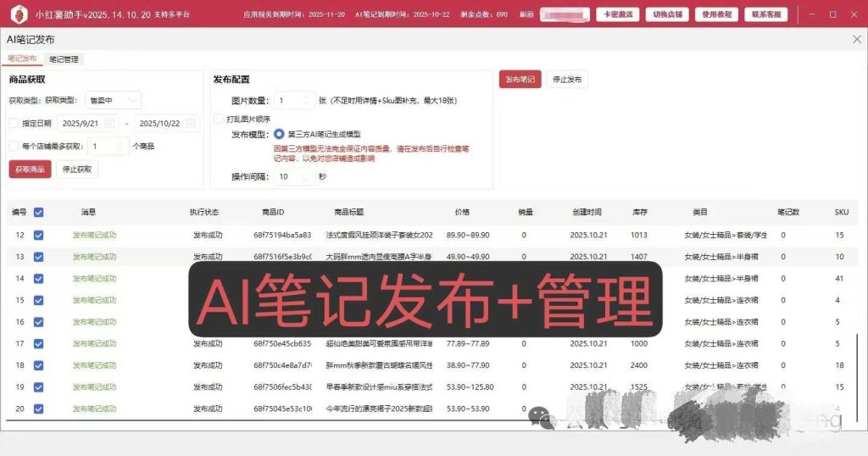Minimize the application window
This screenshot has width=868, height=456.
click(x=811, y=14)
